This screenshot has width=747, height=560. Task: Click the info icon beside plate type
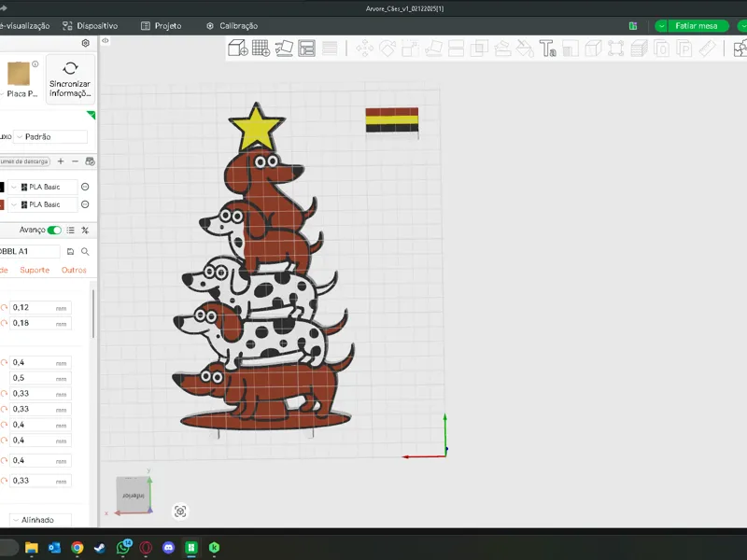(35, 63)
